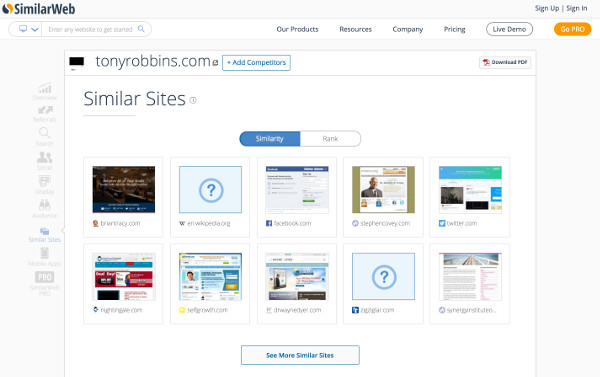Click the Facebook favicon next to facebook.com
The width and height of the screenshot is (600, 377).
coord(269,223)
